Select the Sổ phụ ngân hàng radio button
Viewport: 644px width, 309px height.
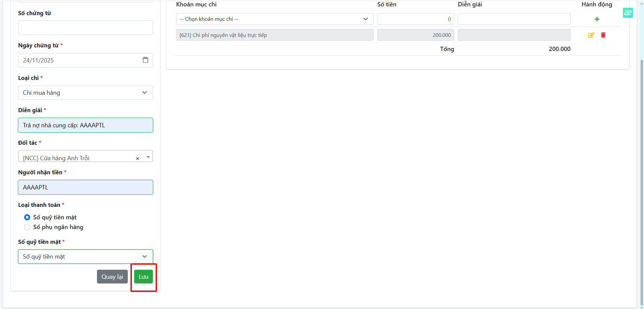pyautogui.click(x=27, y=227)
